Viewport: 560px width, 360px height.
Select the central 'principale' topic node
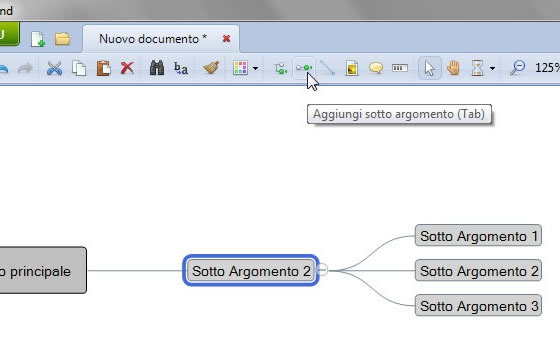click(42, 270)
